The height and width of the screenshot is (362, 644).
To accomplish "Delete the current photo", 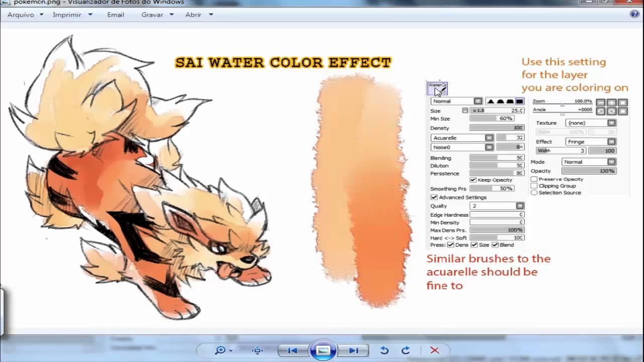I will 433,350.
